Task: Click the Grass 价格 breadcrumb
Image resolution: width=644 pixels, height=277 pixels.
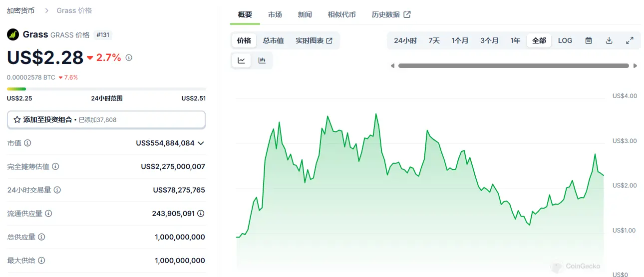Action: coord(74,10)
